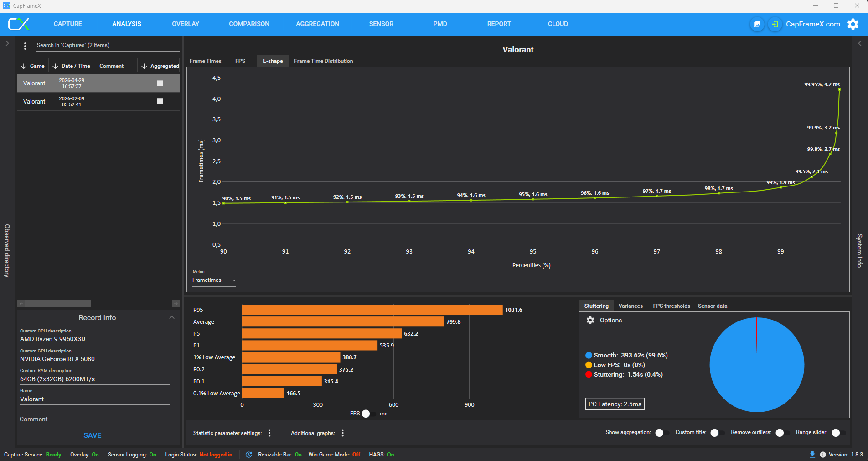Viewport: 868px width, 461px height.
Task: Edit the Custom CPU description field
Action: [x=95, y=339]
